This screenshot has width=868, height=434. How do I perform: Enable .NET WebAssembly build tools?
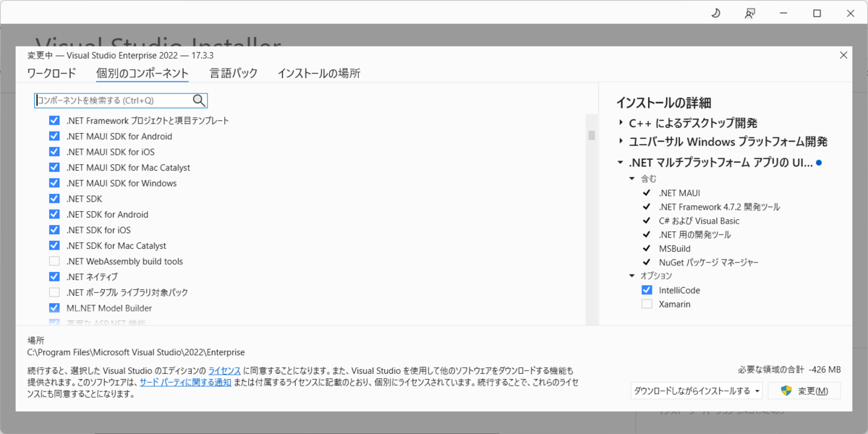(54, 261)
